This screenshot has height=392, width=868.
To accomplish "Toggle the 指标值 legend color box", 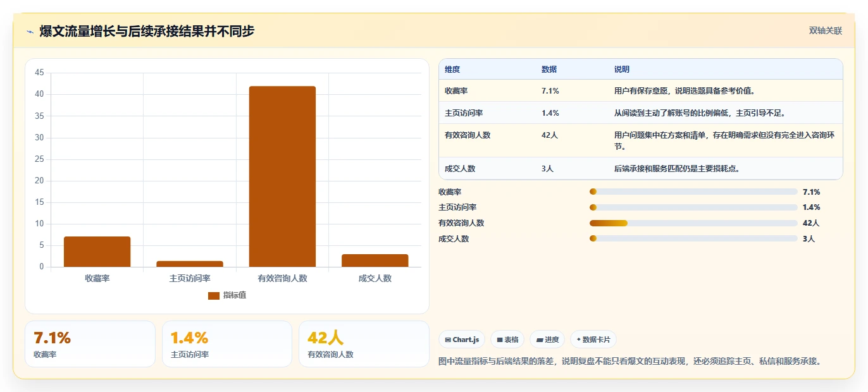I will (x=214, y=295).
